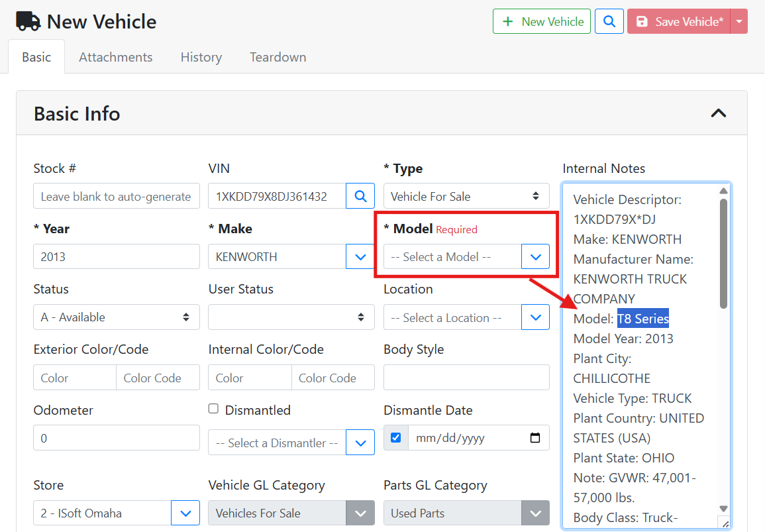Image resolution: width=765 pixels, height=532 pixels.
Task: Click the VIN lookup search icon
Action: tap(360, 196)
